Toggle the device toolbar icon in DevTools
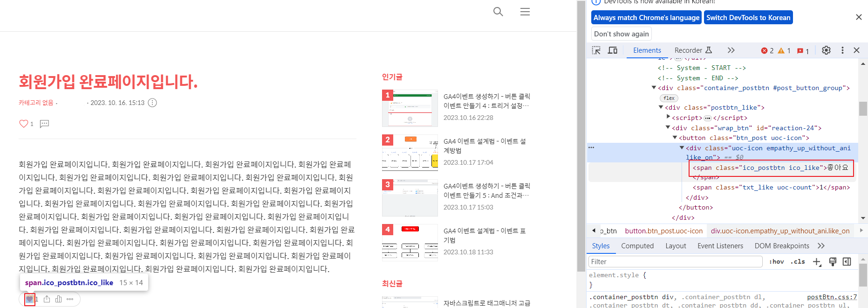The height and width of the screenshot is (308, 868). coord(613,50)
